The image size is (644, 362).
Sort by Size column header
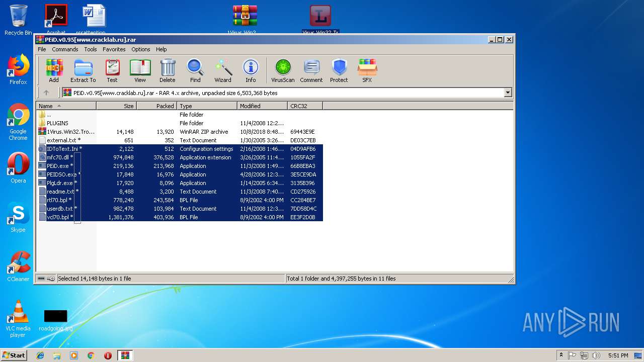coord(116,106)
